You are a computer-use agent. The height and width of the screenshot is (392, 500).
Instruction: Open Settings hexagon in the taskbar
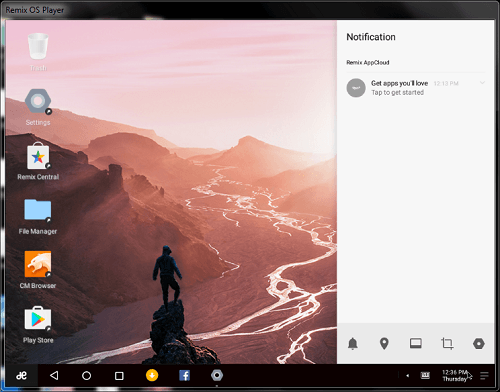[217, 375]
